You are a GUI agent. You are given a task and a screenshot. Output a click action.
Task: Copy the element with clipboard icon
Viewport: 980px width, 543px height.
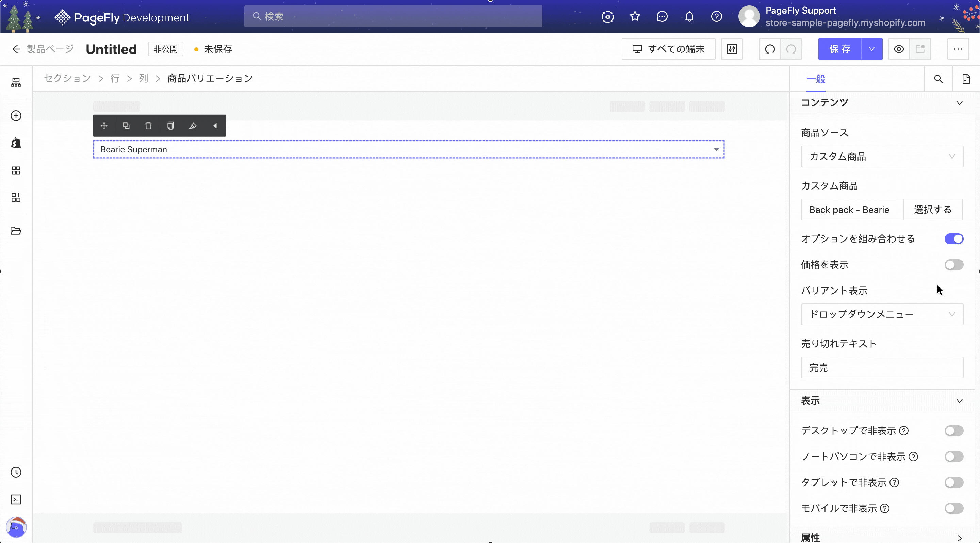[x=170, y=126]
